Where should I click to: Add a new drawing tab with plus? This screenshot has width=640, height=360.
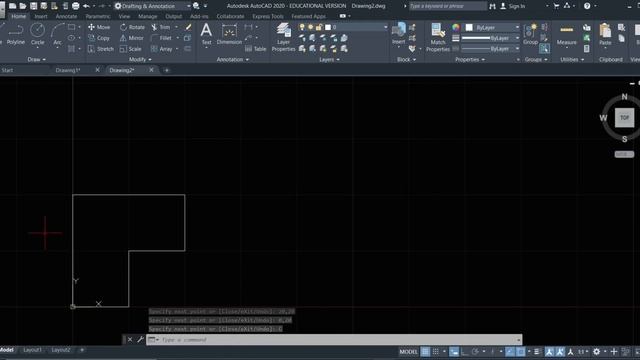pyautogui.click(x=167, y=70)
